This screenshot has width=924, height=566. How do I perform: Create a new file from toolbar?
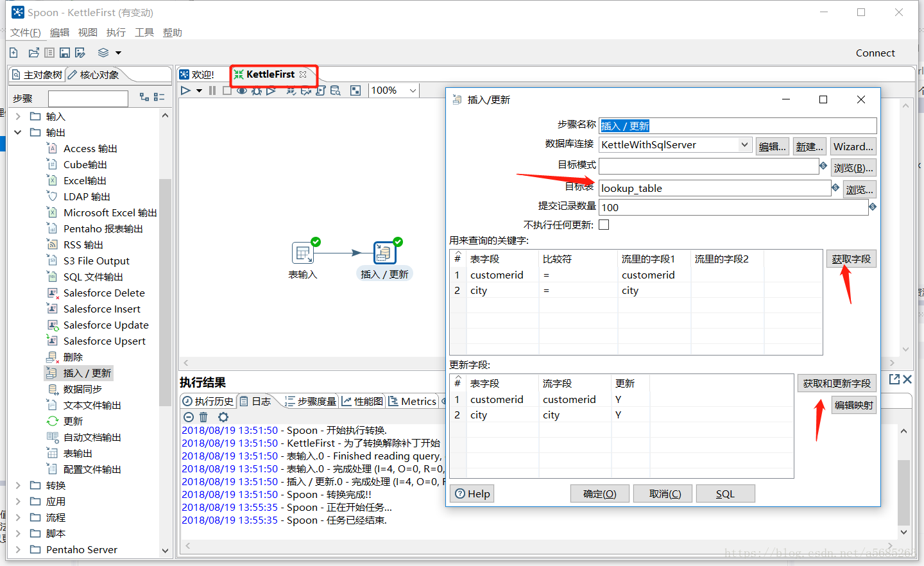click(x=13, y=53)
